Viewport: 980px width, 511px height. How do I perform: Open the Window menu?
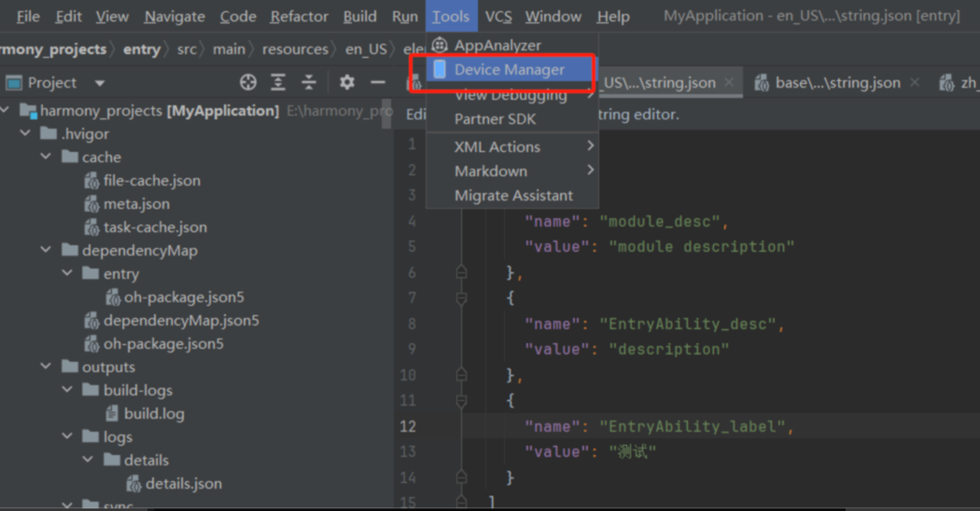[553, 16]
